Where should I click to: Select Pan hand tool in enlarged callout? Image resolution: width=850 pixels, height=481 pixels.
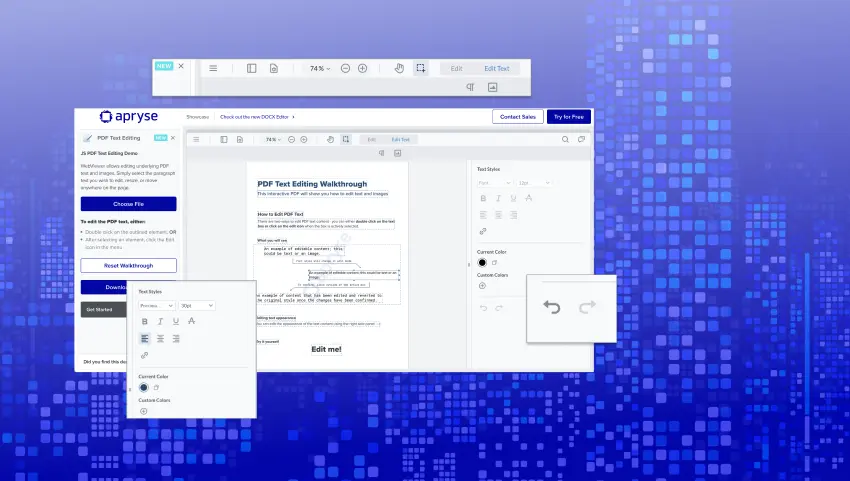[400, 68]
